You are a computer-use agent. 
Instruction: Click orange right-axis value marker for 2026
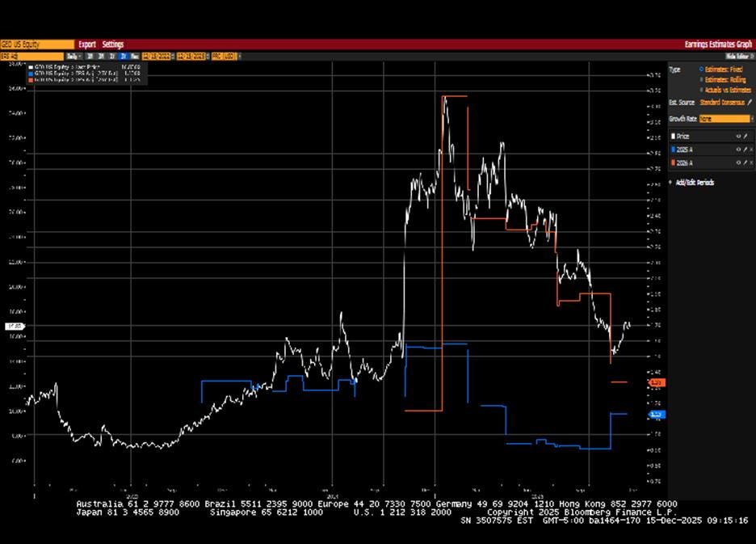pos(657,382)
